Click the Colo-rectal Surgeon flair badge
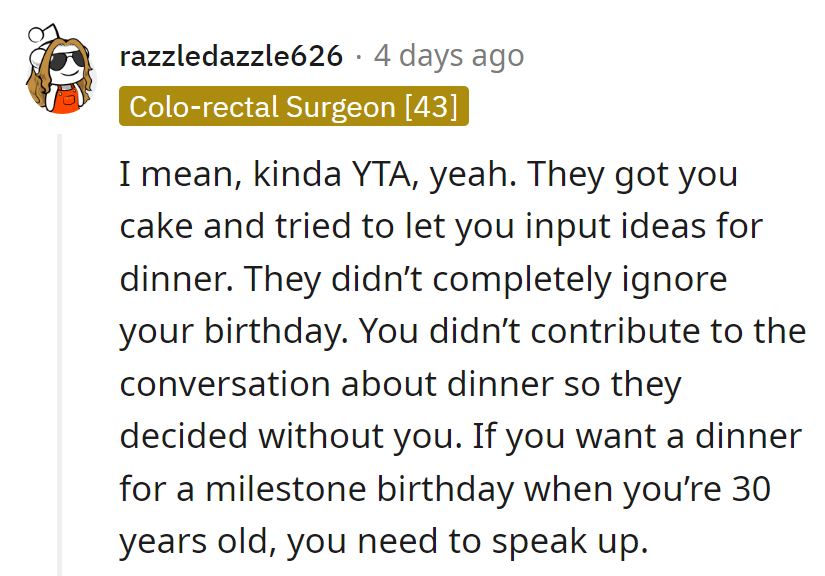This screenshot has width=825, height=576. (x=294, y=107)
